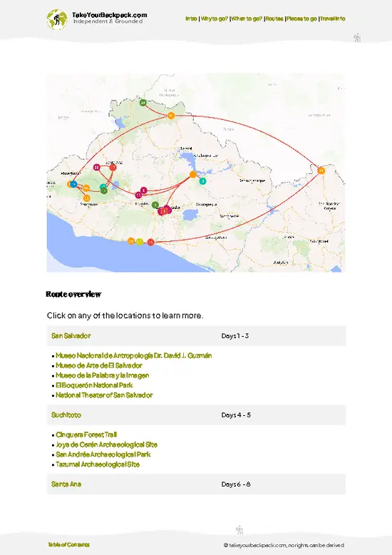Select the red marker on the coastline
The width and height of the screenshot is (392, 555).
[150, 242]
